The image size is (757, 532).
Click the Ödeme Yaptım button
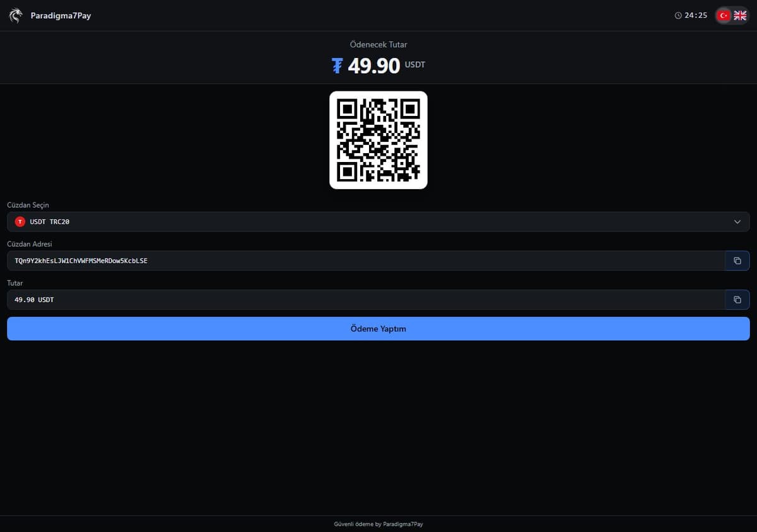pos(378,329)
